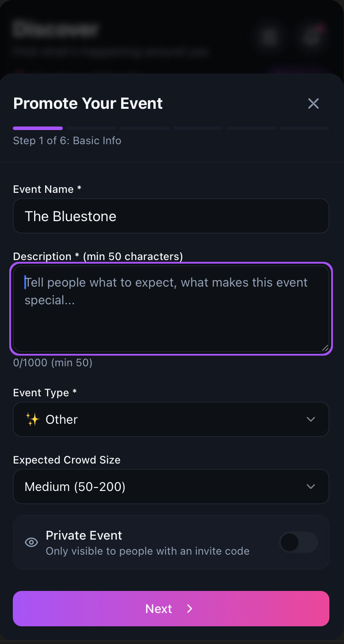Viewport: 344px width, 644px height.
Task: Open the Event Type dropdown showing Other
Action: (171, 419)
